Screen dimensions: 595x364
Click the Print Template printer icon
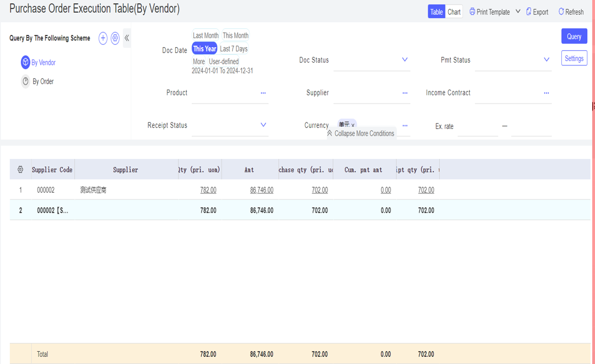pyautogui.click(x=472, y=12)
